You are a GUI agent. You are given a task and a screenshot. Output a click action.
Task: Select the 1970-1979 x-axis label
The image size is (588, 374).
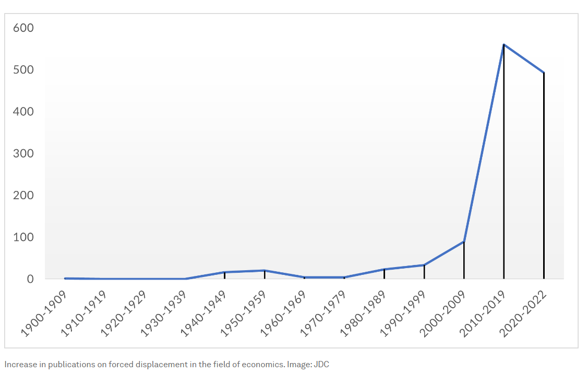coord(323,313)
